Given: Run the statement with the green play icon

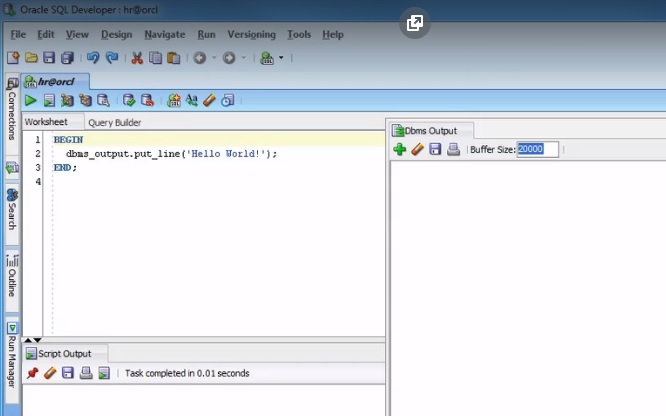Looking at the screenshot, I should [x=31, y=100].
